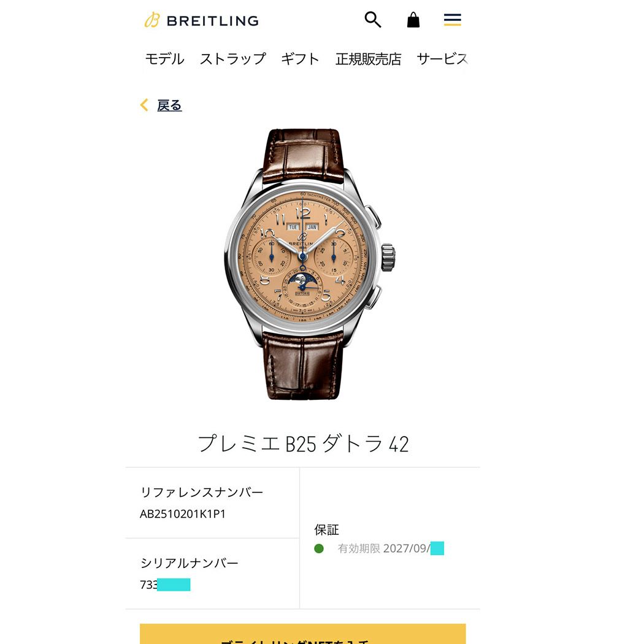Click the serial number starting with 733
The height and width of the screenshot is (644, 644).
pos(165,585)
